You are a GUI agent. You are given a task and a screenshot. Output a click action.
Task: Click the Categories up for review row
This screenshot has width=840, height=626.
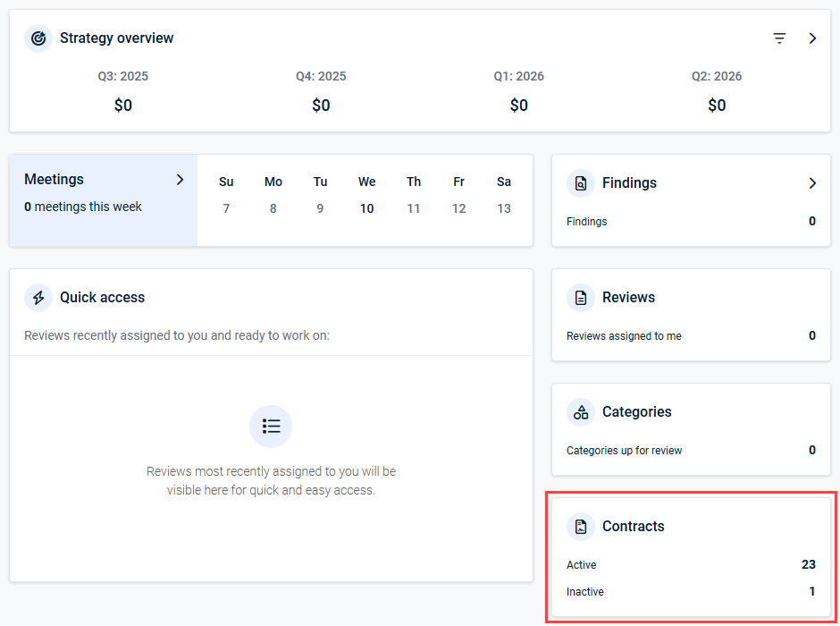click(691, 451)
